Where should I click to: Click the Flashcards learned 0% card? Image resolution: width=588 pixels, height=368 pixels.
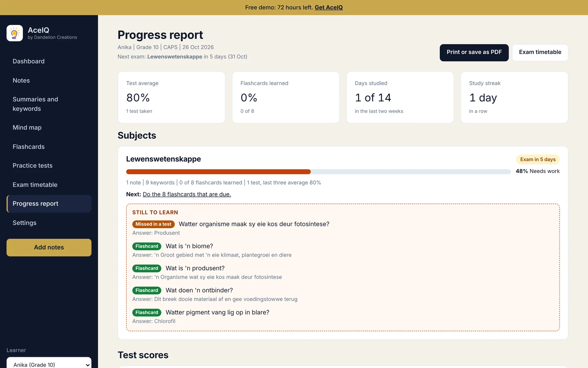286,97
